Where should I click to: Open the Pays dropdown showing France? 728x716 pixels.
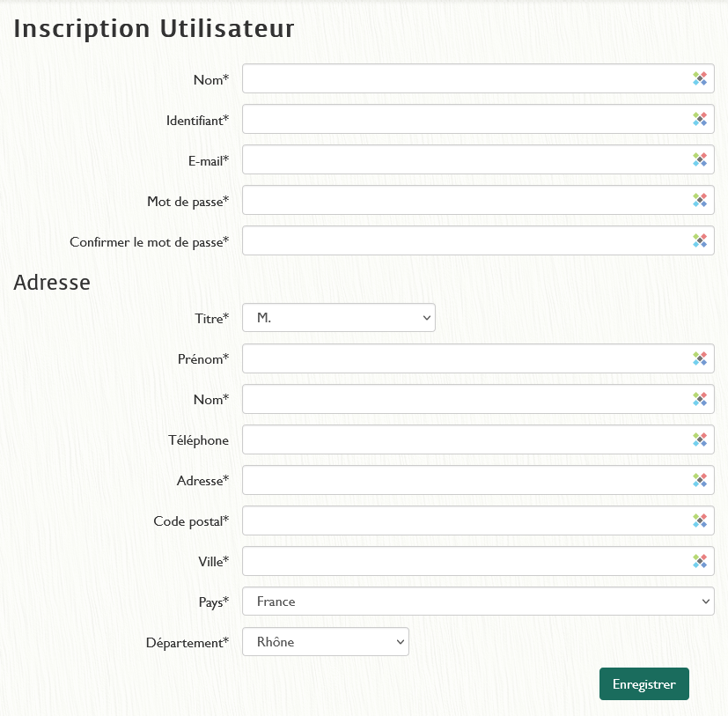click(478, 602)
